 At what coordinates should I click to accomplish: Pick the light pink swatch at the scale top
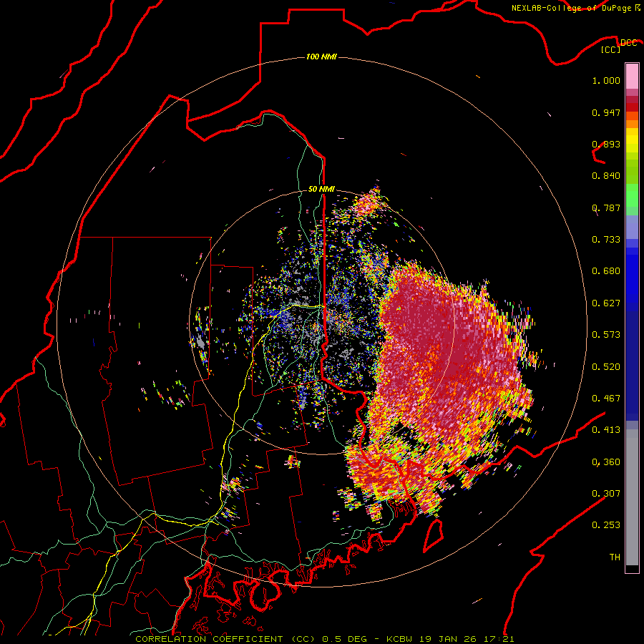coord(632,76)
